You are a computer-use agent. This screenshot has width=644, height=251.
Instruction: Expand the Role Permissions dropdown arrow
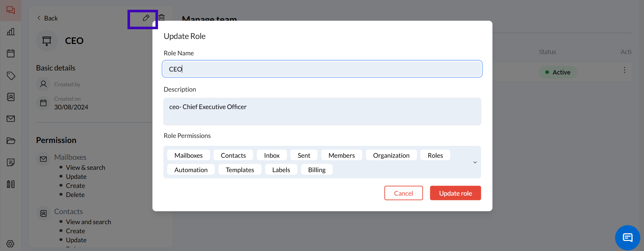coord(475,162)
